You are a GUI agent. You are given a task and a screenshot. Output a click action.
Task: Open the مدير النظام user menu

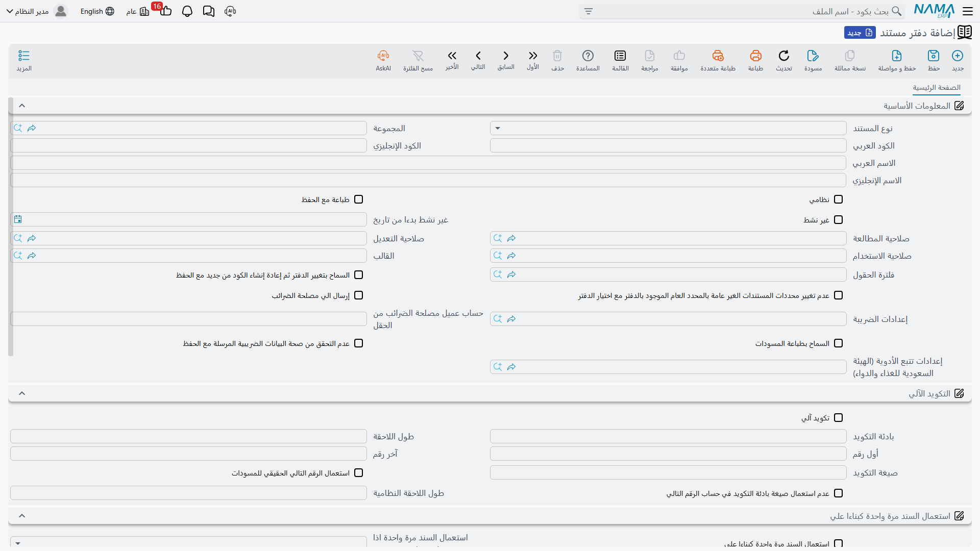tap(37, 11)
